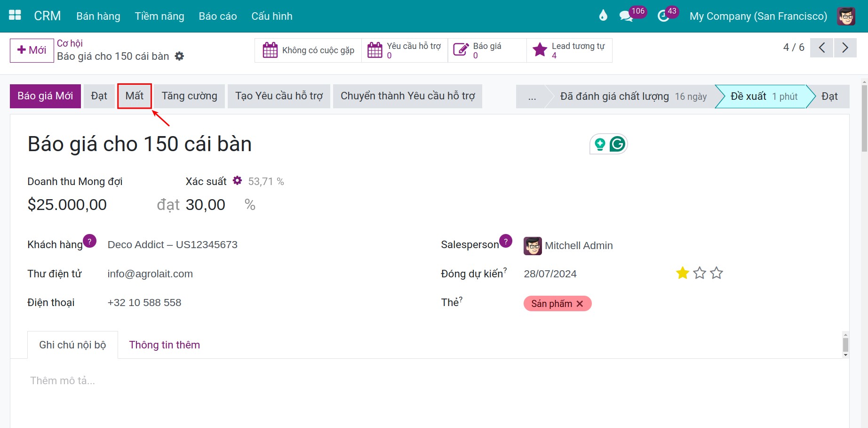Open the activities clock icon with 43 badge
The height and width of the screenshot is (428, 868).
[x=663, y=16]
